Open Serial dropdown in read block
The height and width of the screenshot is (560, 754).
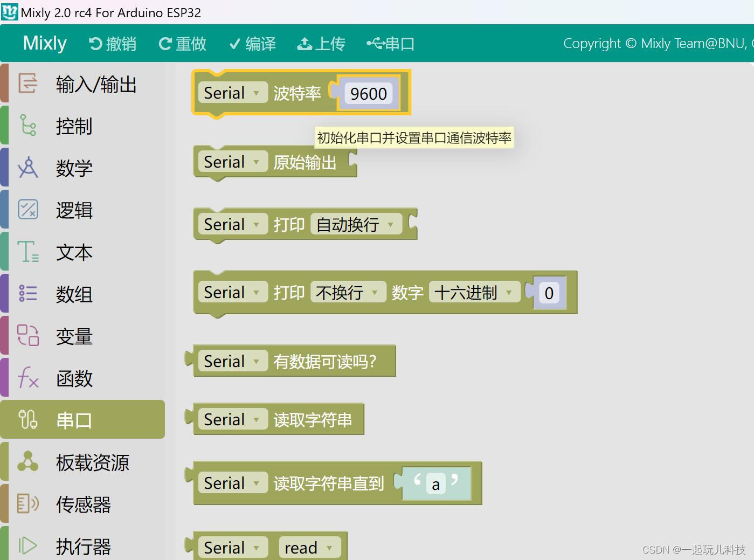[233, 548]
